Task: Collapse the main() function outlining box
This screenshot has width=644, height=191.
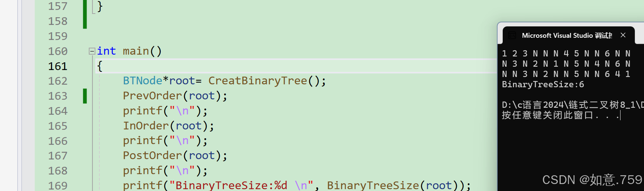Action: pyautogui.click(x=92, y=51)
